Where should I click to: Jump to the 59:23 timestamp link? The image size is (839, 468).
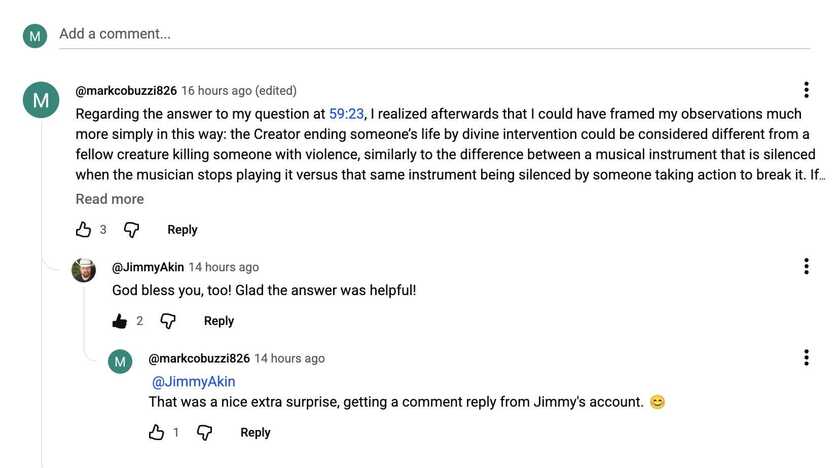(346, 114)
